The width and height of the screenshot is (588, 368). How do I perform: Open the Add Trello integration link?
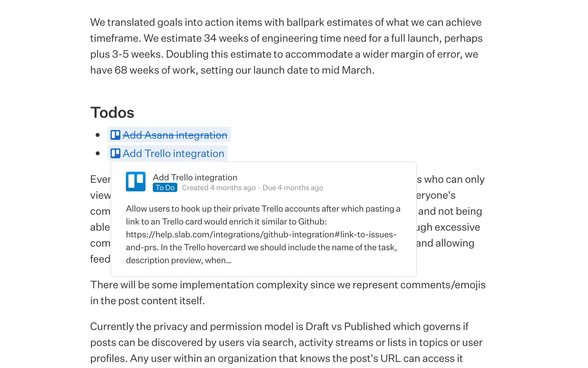pyautogui.click(x=173, y=153)
